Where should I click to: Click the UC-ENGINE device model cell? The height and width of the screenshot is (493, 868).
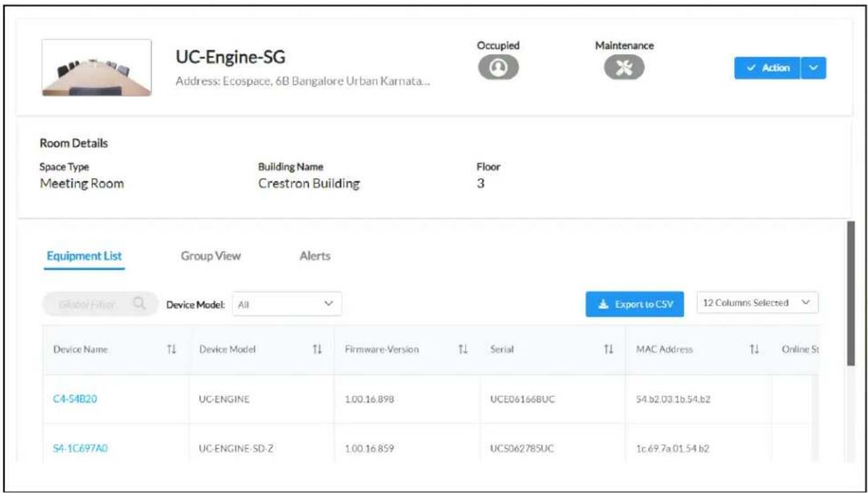coord(225,399)
